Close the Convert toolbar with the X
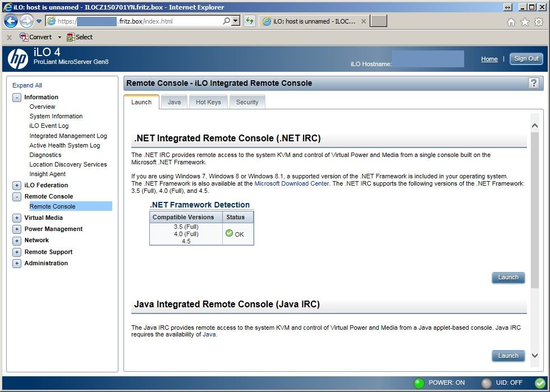 tap(10, 37)
